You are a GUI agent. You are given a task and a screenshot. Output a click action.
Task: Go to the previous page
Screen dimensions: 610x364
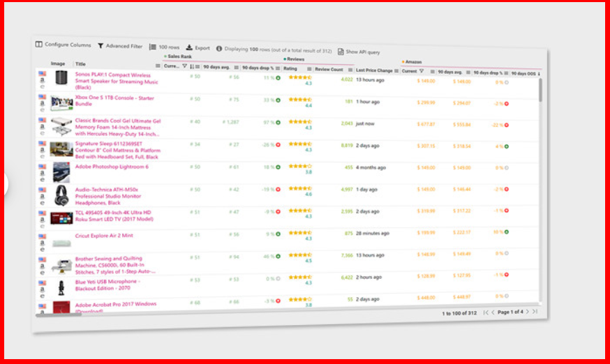tap(493, 312)
